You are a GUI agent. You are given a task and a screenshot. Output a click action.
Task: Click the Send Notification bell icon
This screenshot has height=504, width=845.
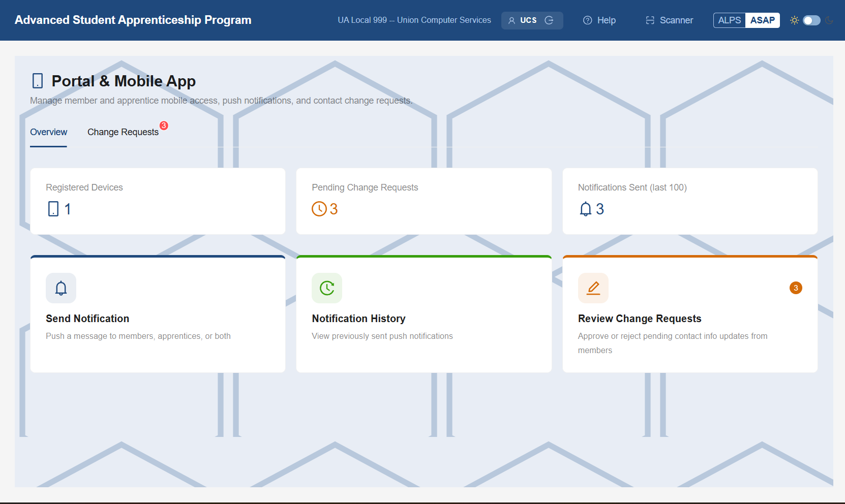tap(61, 288)
